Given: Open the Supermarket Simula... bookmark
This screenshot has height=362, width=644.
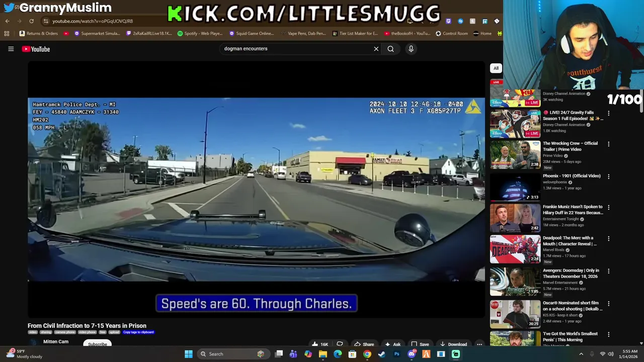Looking at the screenshot, I should tap(97, 33).
